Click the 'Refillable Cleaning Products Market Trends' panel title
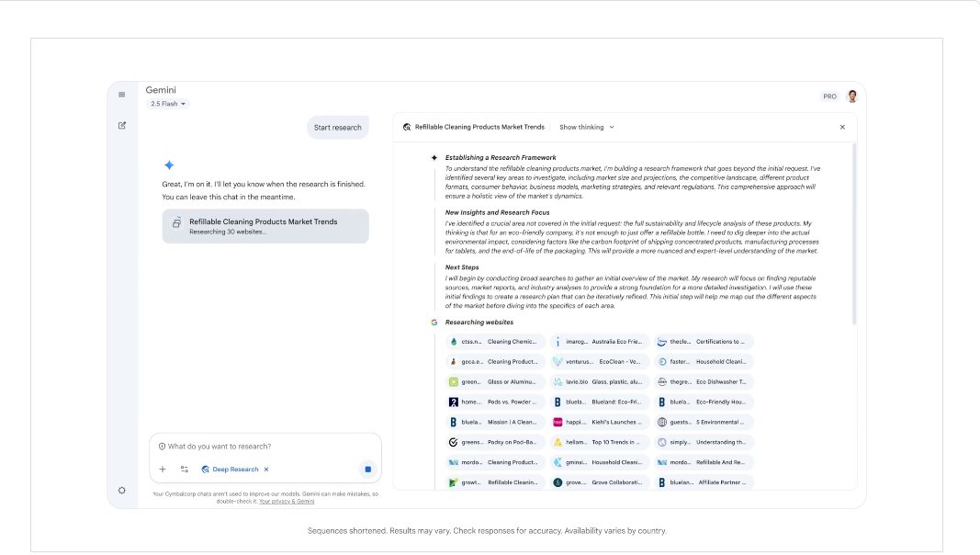Image resolution: width=980 pixels, height=555 pixels. 479,127
